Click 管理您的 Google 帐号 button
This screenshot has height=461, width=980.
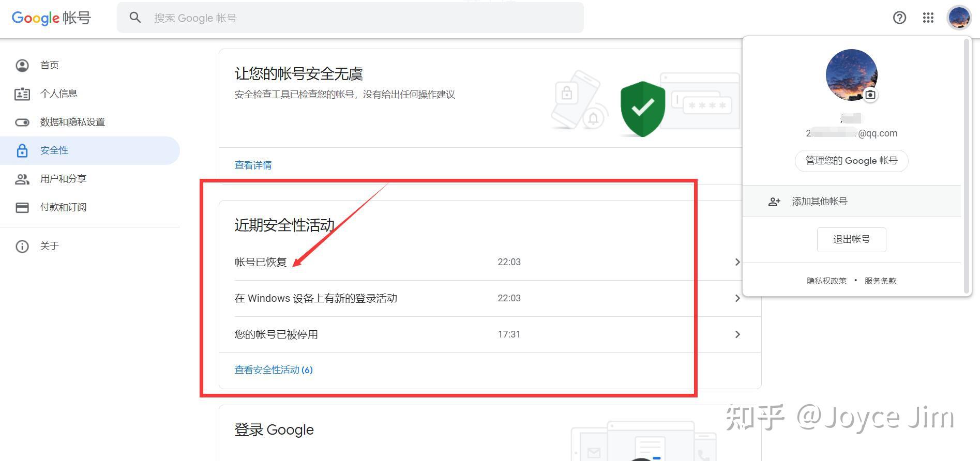point(851,161)
